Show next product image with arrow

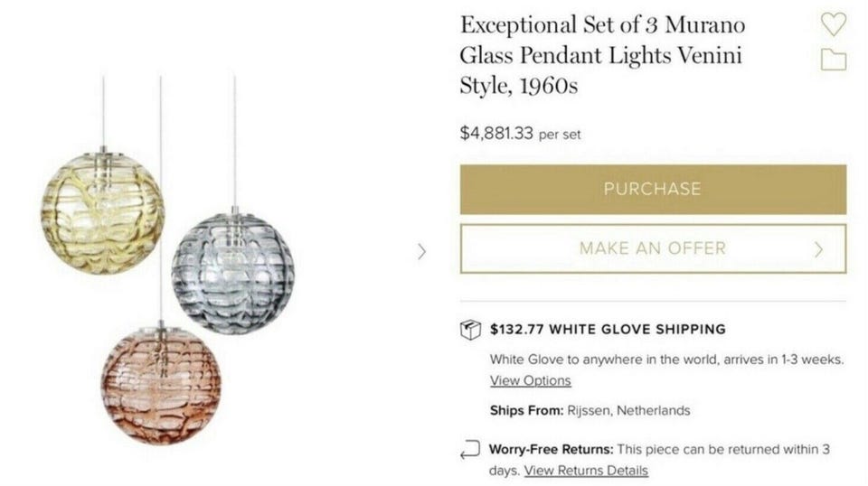click(421, 250)
